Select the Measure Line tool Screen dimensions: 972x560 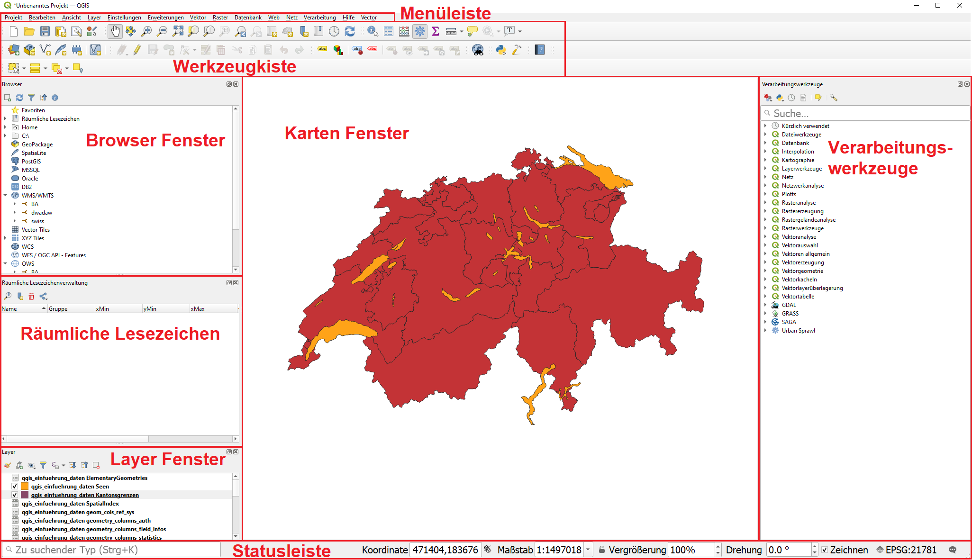point(451,31)
